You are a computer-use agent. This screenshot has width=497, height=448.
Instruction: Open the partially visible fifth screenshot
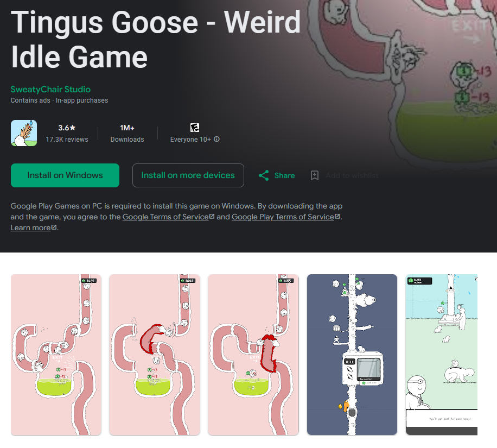(x=442, y=355)
